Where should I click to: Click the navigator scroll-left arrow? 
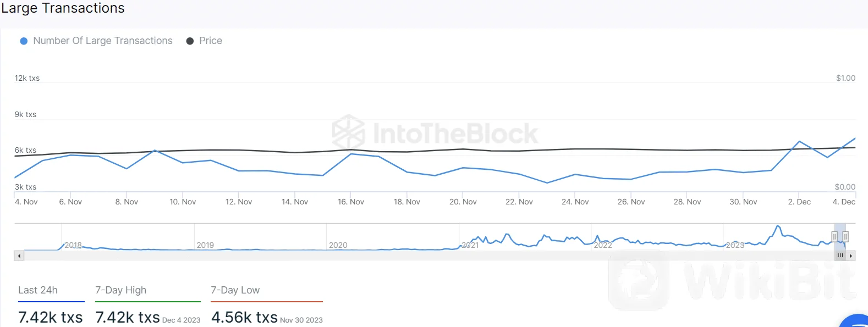[19, 256]
